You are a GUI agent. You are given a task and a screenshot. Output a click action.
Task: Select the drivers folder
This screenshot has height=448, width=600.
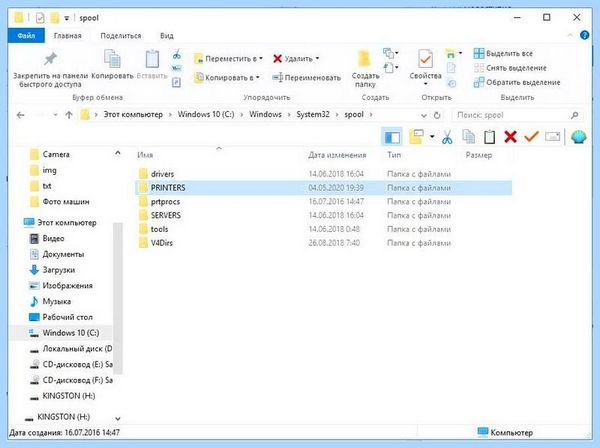162,174
